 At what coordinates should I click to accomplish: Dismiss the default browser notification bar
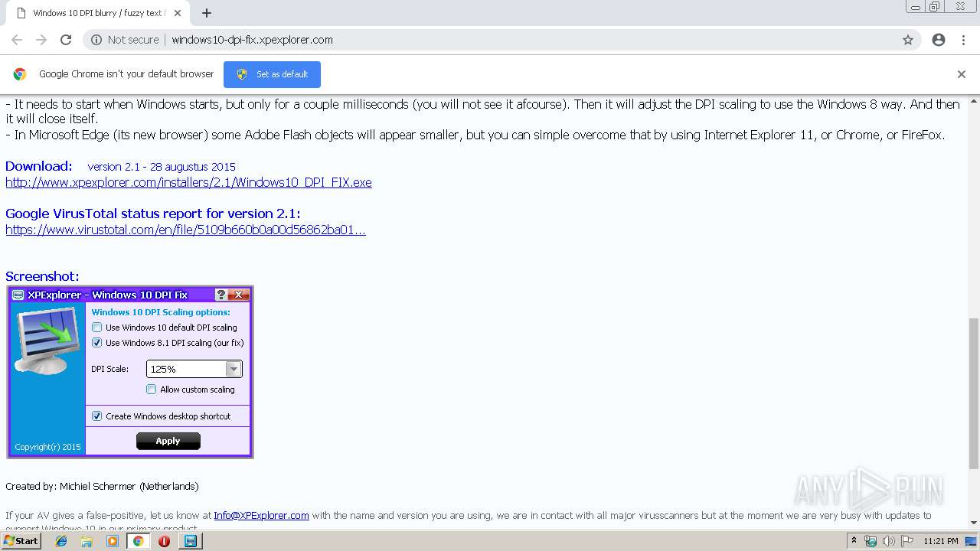[x=961, y=74]
